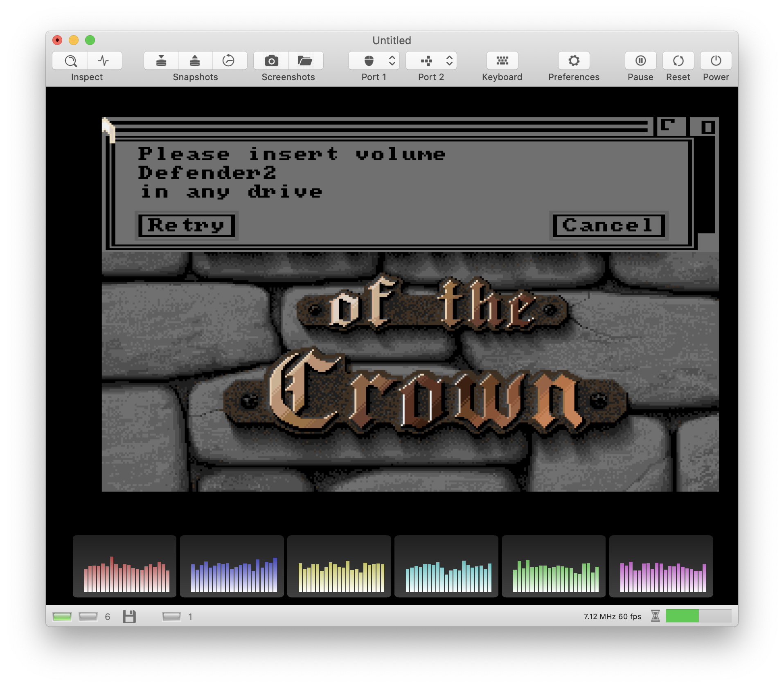Image resolution: width=784 pixels, height=687 pixels.
Task: Click the cylinder number 6 in status bar
Action: (108, 617)
